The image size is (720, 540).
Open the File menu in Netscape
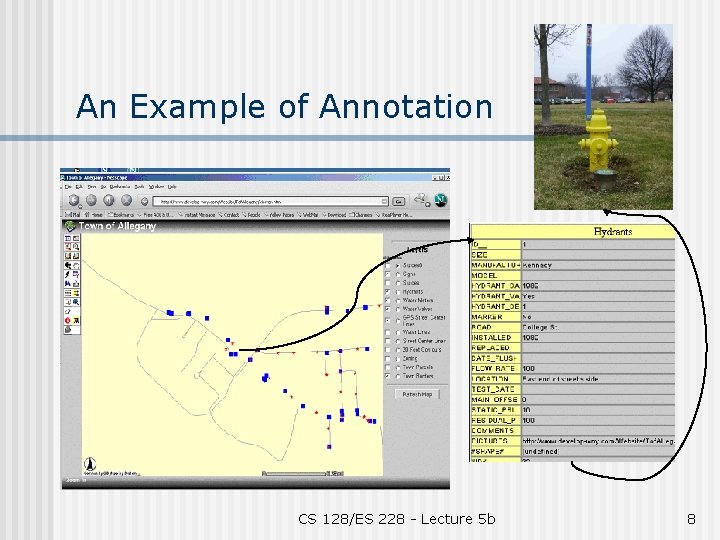(68, 187)
